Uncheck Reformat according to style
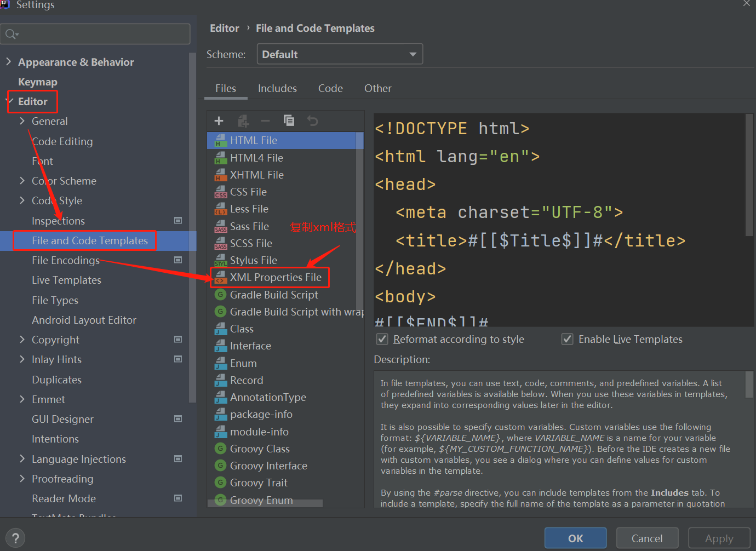Viewport: 756px width, 551px height. (382, 339)
